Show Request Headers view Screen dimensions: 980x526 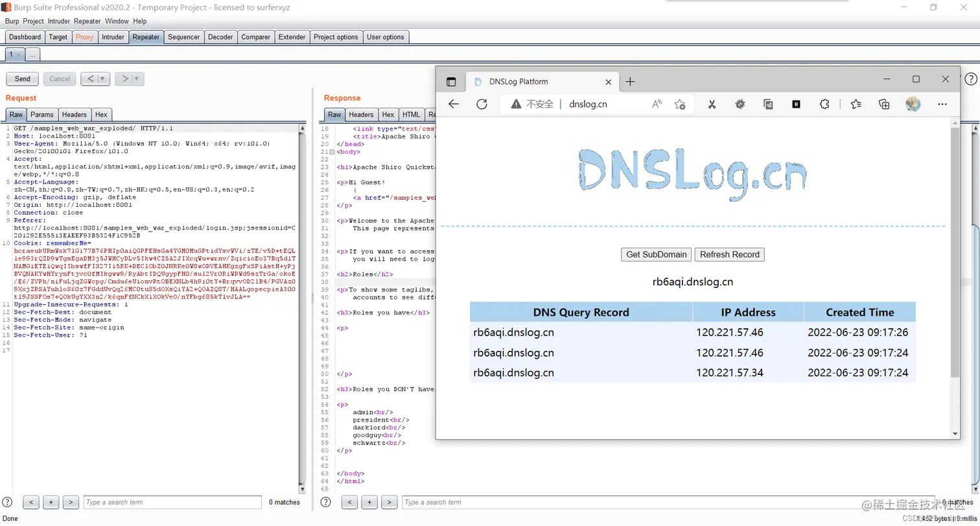point(75,114)
